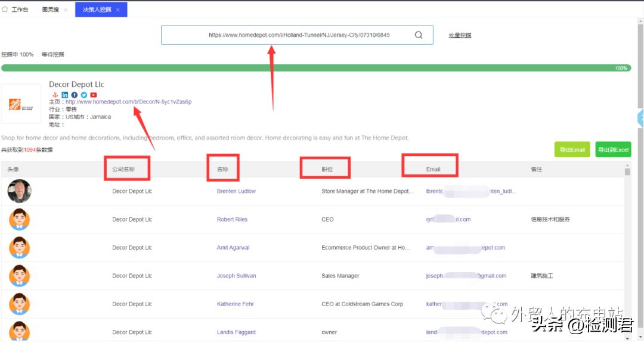
Task: Click the green mining progress bar
Action: point(316,68)
